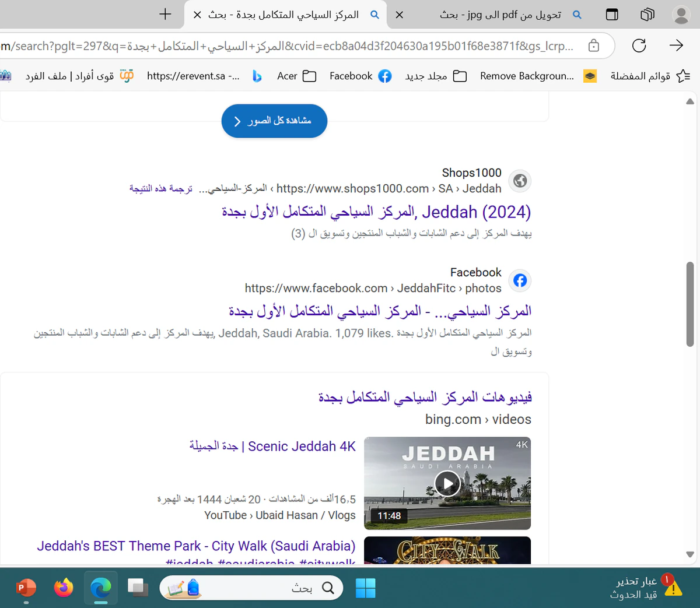Open the tab actions menu icon
The width and height of the screenshot is (700, 608).
coord(612,15)
